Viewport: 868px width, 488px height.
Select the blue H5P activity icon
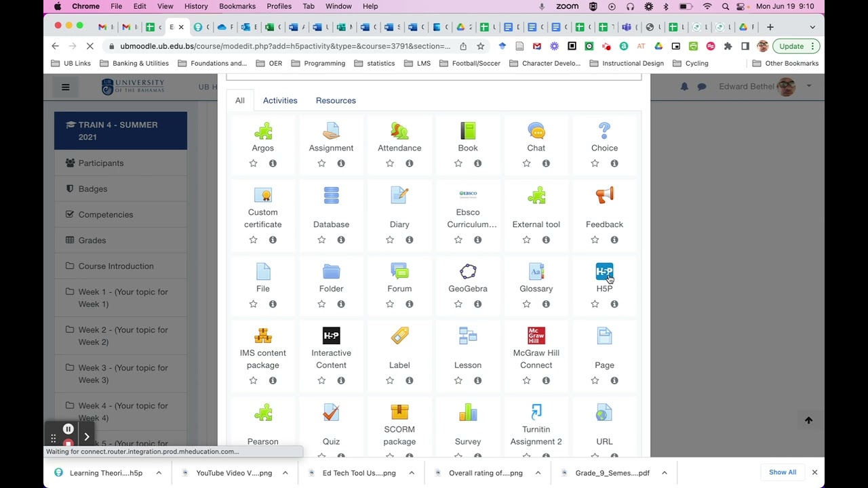[604, 272]
